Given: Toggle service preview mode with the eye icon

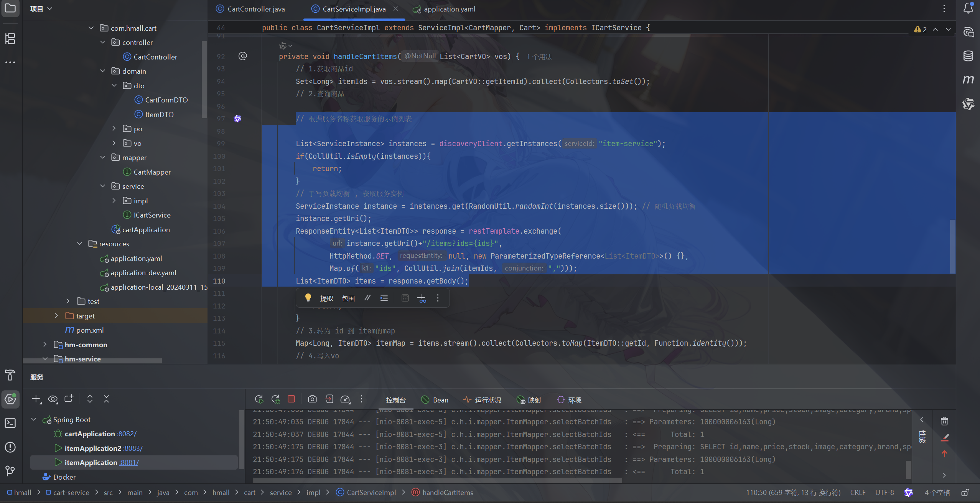Looking at the screenshot, I should 53,399.
